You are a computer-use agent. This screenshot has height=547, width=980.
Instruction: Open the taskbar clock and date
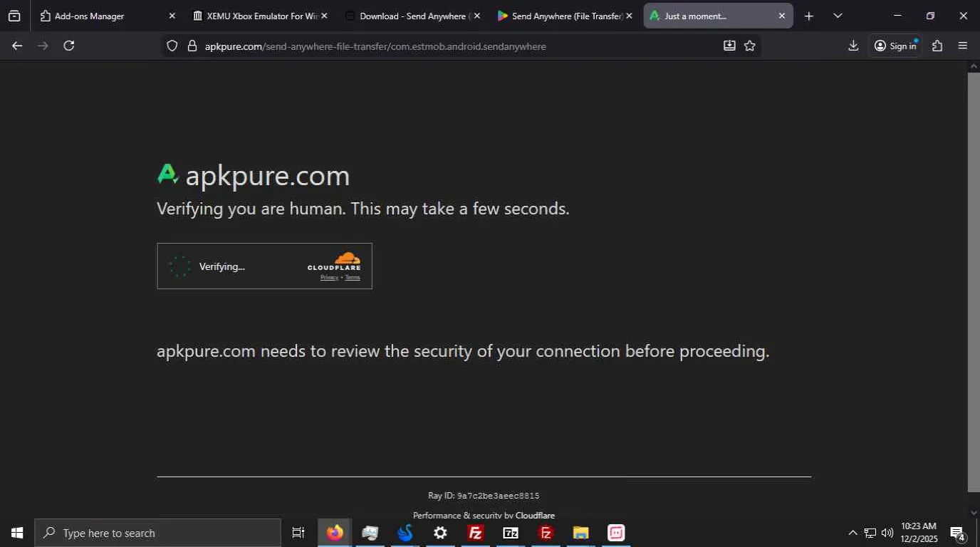[919, 533]
